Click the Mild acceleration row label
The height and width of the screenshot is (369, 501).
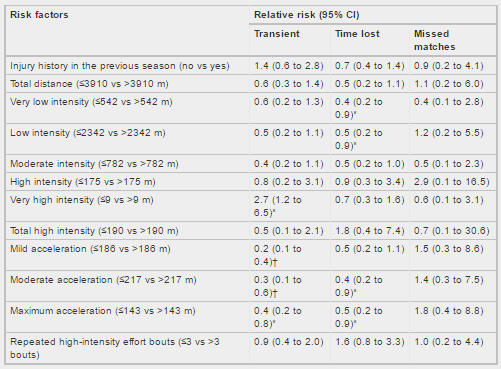click(x=90, y=249)
